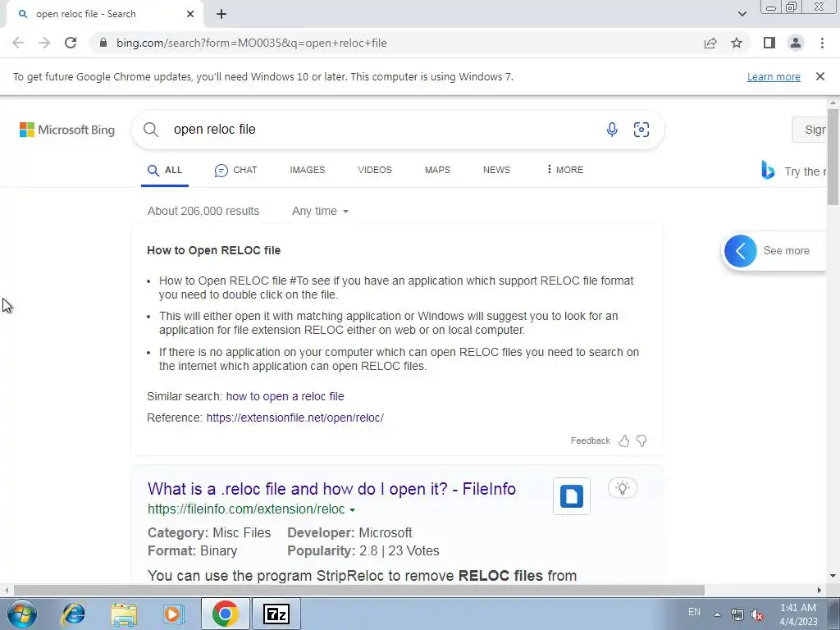Click into the Bing search query field
Screen dimensions: 840x630
pos(386,130)
